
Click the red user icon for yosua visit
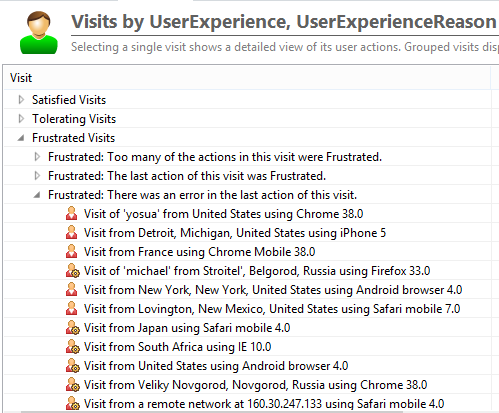(x=71, y=214)
